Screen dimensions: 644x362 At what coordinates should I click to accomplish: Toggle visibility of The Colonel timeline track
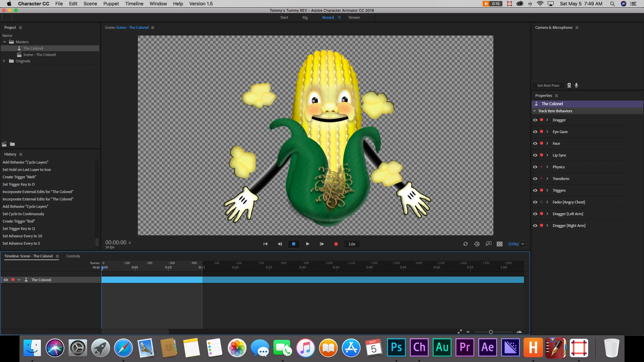(x=6, y=280)
